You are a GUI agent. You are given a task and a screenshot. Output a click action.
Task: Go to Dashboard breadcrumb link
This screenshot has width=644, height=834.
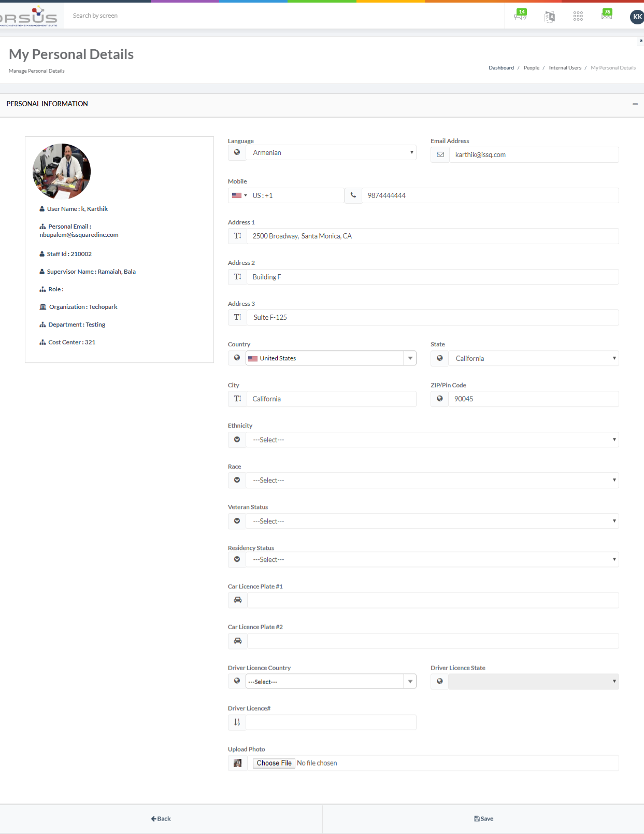click(x=501, y=68)
